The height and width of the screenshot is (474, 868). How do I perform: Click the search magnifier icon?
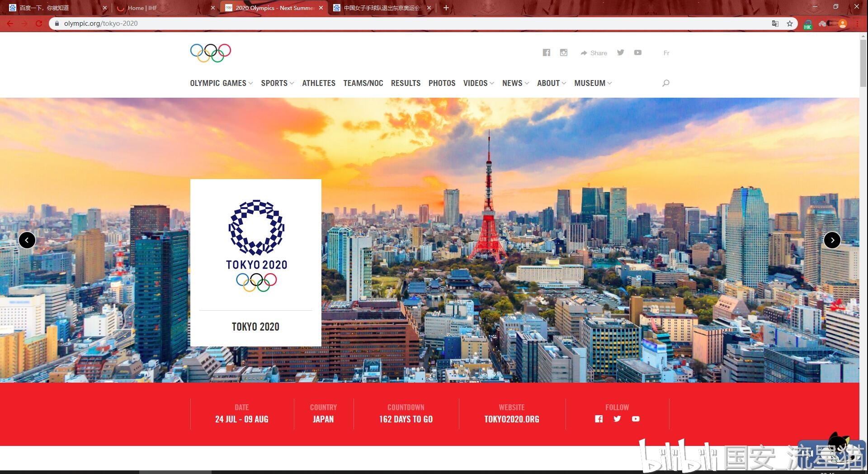click(665, 83)
